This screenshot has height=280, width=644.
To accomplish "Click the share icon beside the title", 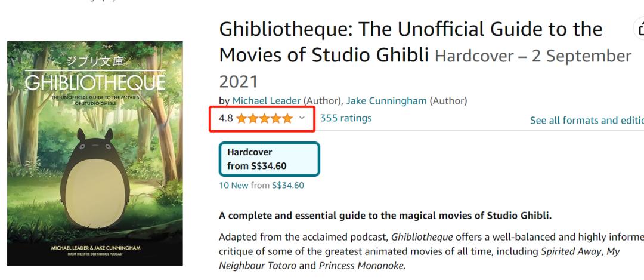I will click(x=639, y=29).
